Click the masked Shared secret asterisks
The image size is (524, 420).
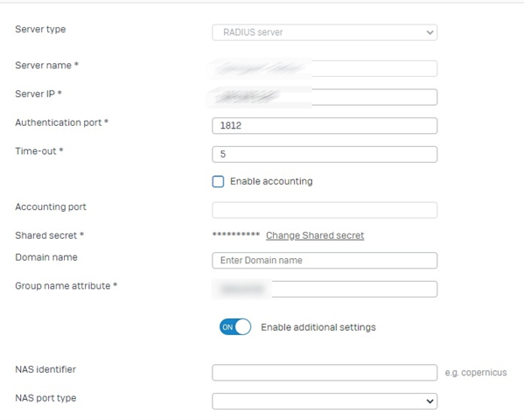pos(236,234)
